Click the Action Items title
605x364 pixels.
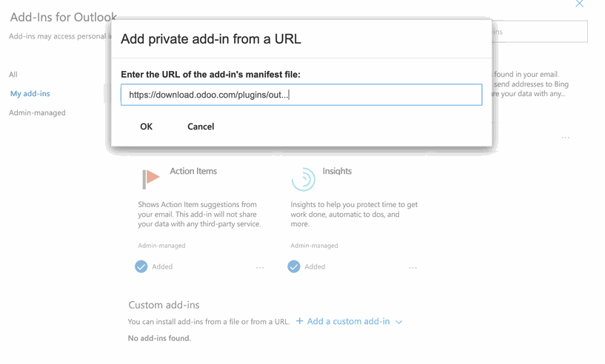193,171
